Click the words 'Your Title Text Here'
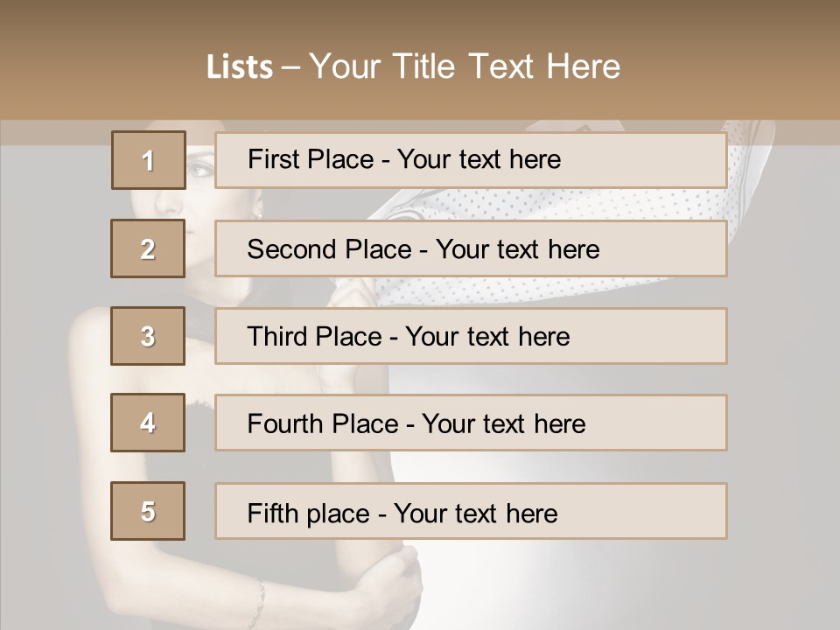Screen dimensions: 840x630 click(x=465, y=66)
